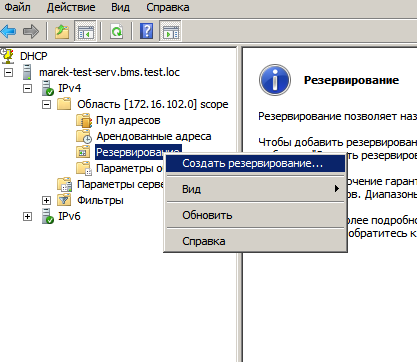Click the Резервирование heading in details pane

click(351, 80)
